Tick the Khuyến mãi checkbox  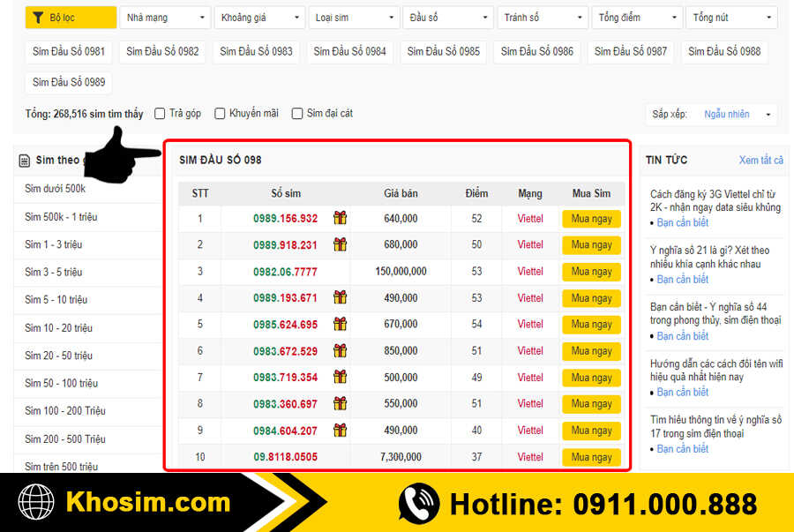(220, 114)
